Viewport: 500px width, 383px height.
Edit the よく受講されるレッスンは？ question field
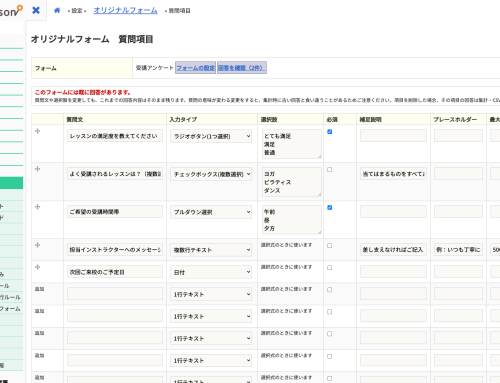[x=115, y=174]
